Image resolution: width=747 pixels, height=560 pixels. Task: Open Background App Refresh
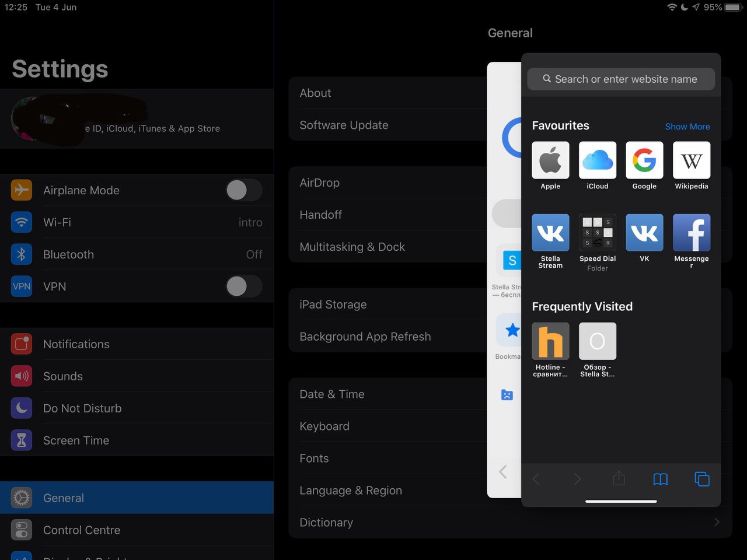[x=388, y=337]
